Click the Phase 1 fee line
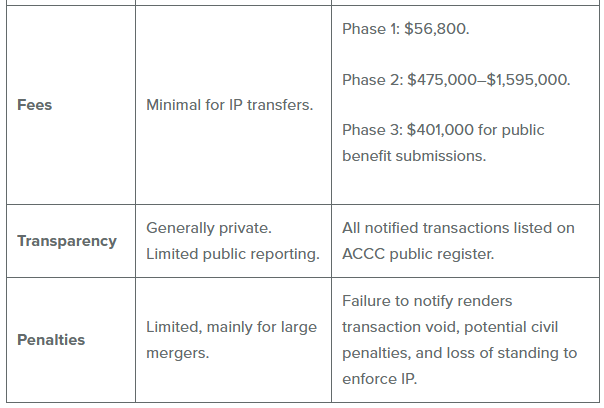Screen dimensions: 604x408 (406, 28)
